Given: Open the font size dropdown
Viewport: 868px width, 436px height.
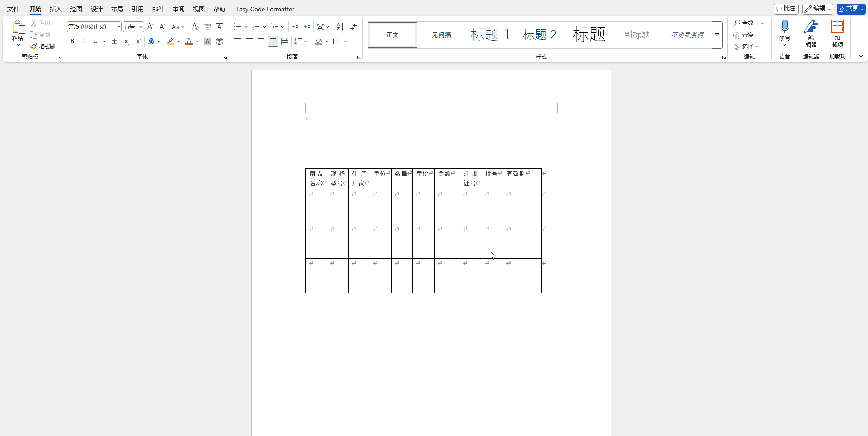Looking at the screenshot, I should (141, 27).
